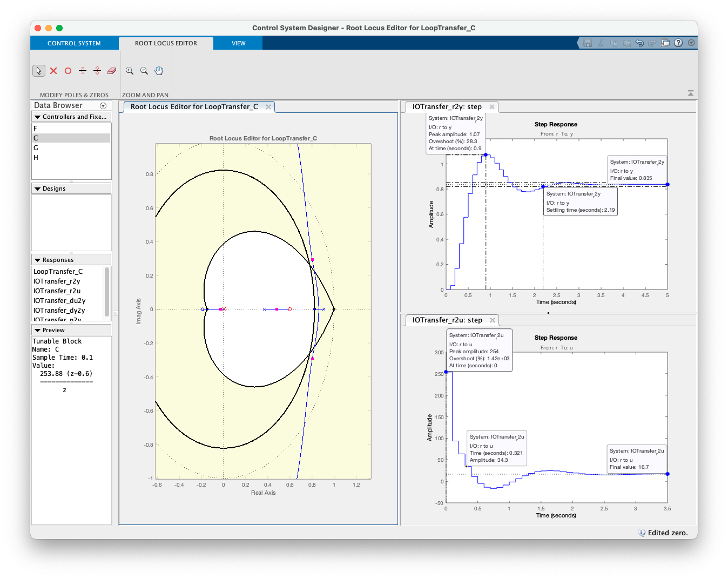Click the 'Sample Time: 0.1' preview text
Viewport: 728px width, 579px height.
pyautogui.click(x=63, y=358)
